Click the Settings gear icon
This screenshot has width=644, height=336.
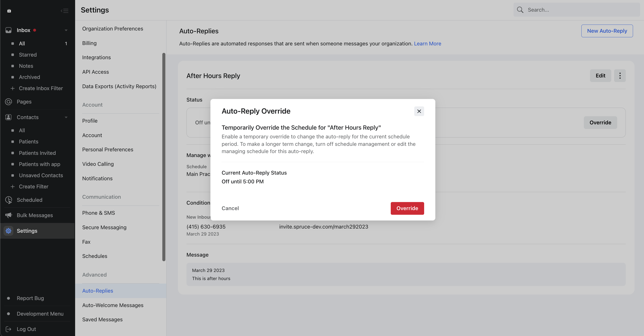(x=9, y=231)
